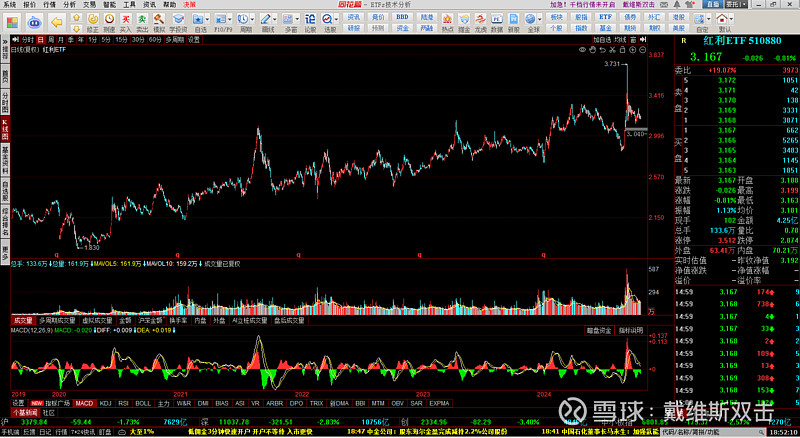
Task: Click the envelope message icon in title bar
Action: [665, 4]
